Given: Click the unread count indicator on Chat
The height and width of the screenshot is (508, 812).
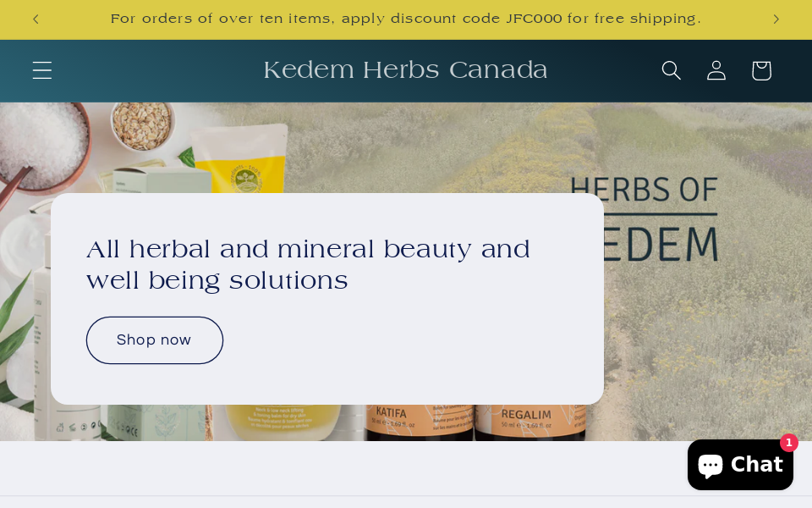Looking at the screenshot, I should point(788,443).
